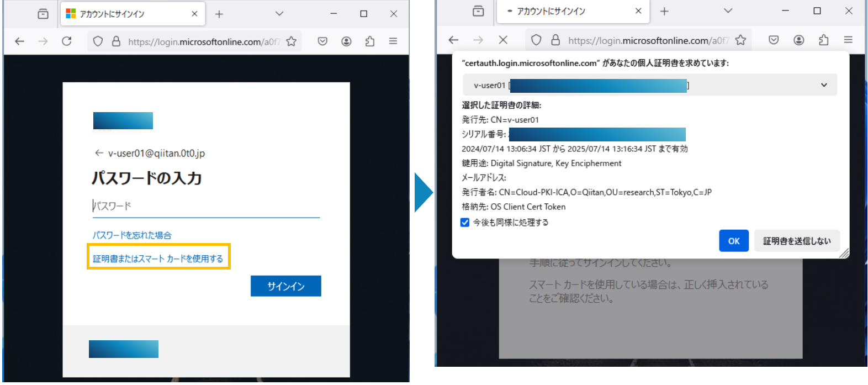
Task: Click 鍵用途: Digital Signature, Key Encipherment text
Action: click(542, 163)
